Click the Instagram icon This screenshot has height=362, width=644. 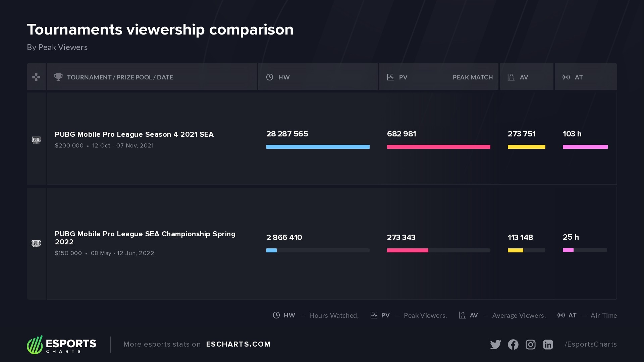point(530,344)
